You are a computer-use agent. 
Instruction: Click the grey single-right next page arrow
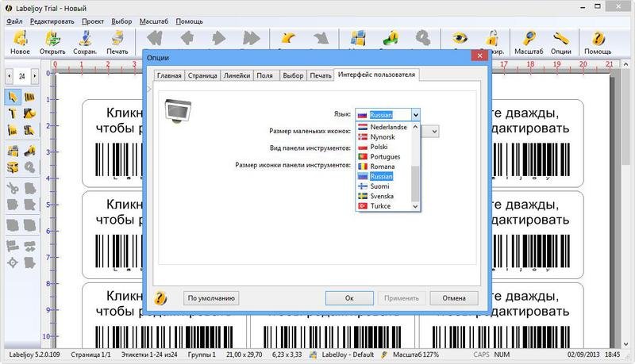click(219, 38)
